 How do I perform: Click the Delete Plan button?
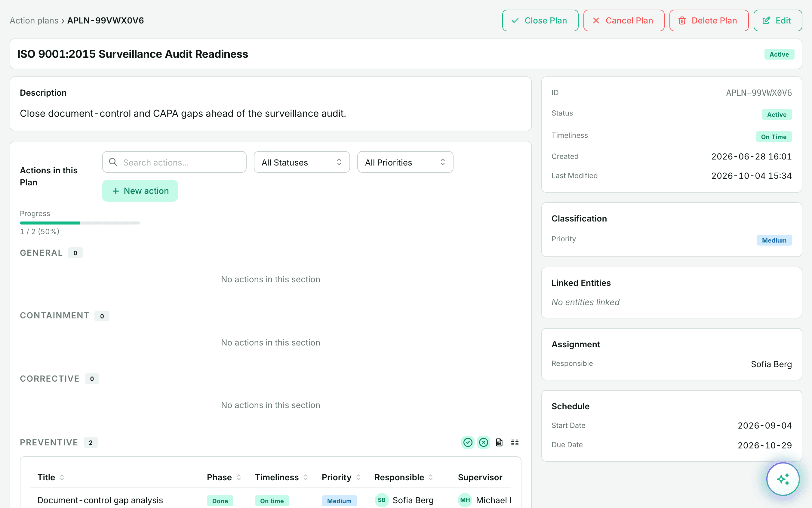point(709,20)
